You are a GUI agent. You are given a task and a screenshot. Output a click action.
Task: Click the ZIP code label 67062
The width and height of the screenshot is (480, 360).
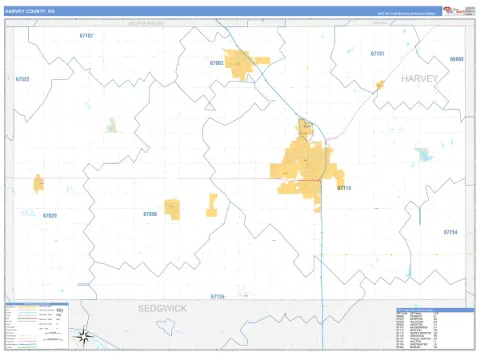pos(217,63)
